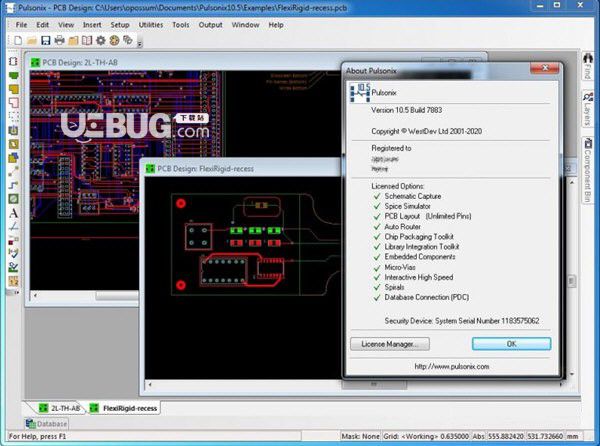This screenshot has width=600, height=446.
Task: Open the Output menu
Action: tap(210, 25)
